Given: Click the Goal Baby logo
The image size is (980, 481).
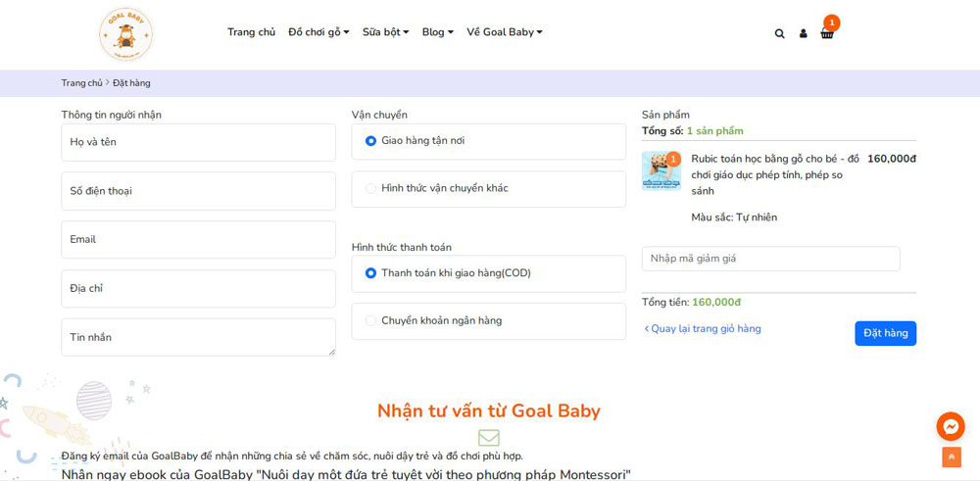Looking at the screenshot, I should pos(125,33).
